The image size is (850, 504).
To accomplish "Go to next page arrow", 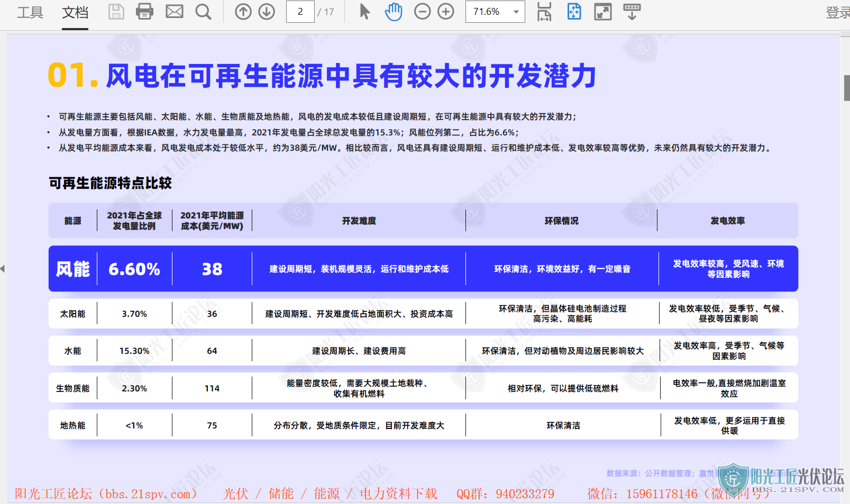I will [x=267, y=12].
